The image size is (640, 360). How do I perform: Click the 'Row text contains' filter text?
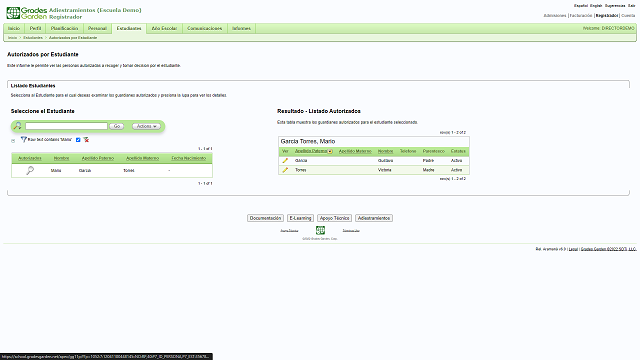coord(50,140)
